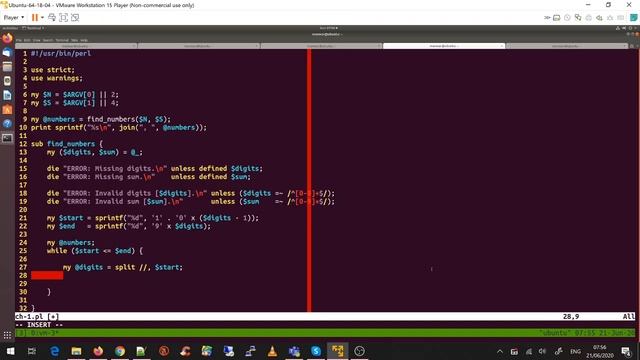Open the Edit menu in the terminal
Viewport: 640px width, 360px height.
click(x=27, y=40)
